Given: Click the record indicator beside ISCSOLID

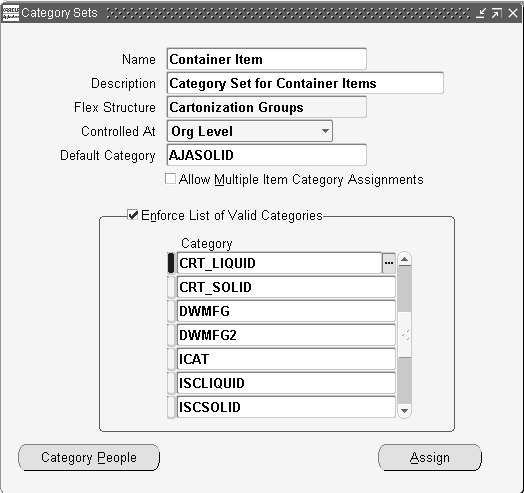Looking at the screenshot, I should coord(171,407).
